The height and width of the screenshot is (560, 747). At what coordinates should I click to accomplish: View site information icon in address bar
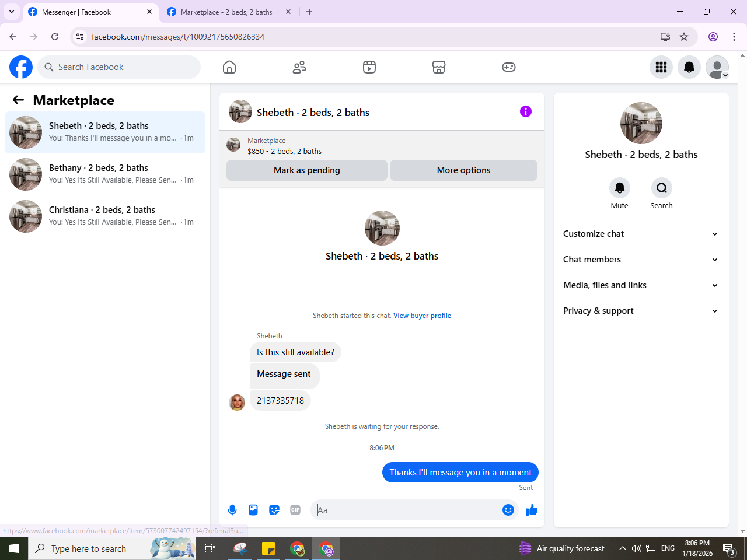coord(80,37)
